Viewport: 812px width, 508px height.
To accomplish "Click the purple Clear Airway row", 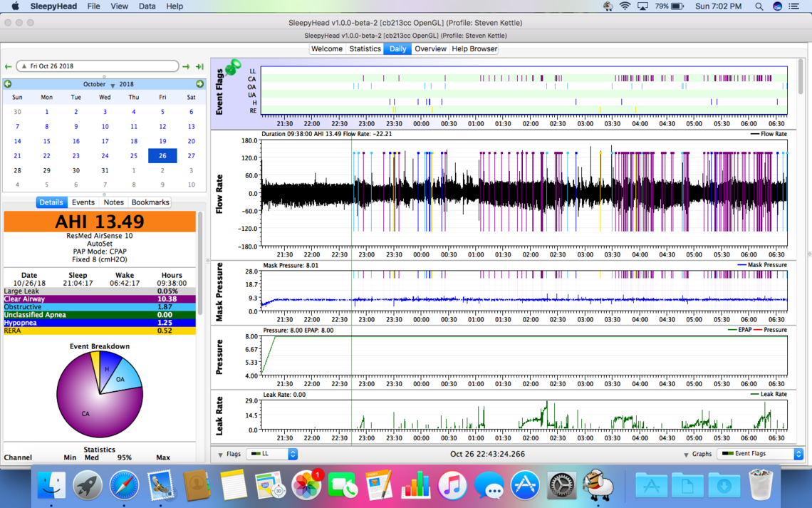I will click(100, 299).
